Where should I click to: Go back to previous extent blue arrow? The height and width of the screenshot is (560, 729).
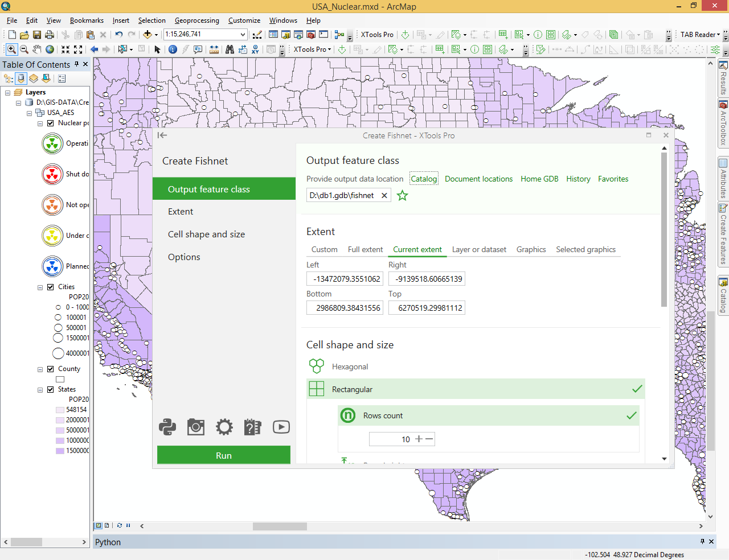(94, 50)
